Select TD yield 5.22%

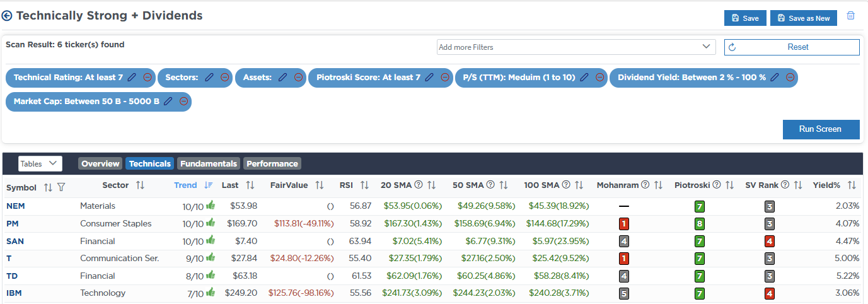pos(847,276)
